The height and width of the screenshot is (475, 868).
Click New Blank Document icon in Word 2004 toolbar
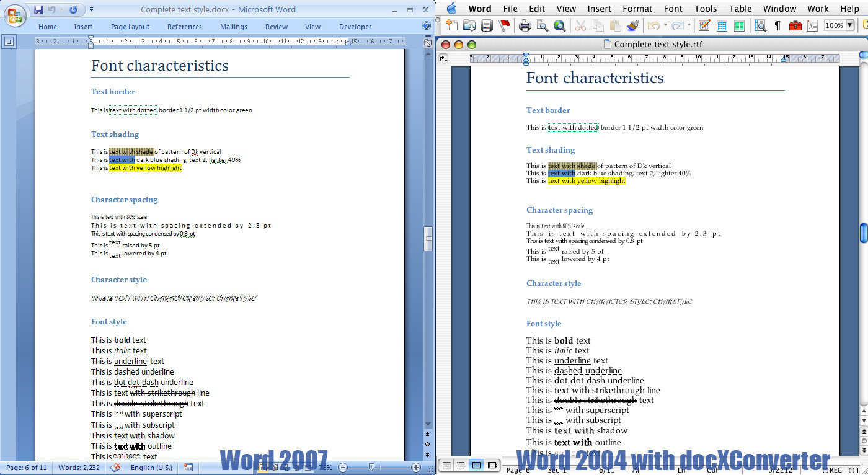[x=452, y=25]
